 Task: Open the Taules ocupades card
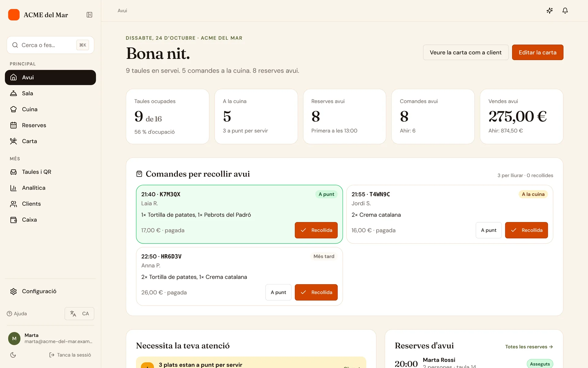168,117
